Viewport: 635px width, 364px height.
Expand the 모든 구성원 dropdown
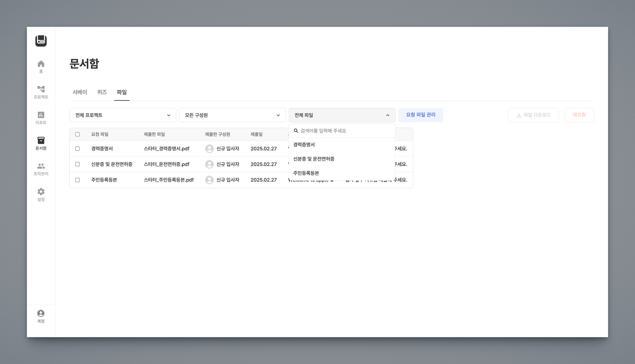(x=232, y=115)
